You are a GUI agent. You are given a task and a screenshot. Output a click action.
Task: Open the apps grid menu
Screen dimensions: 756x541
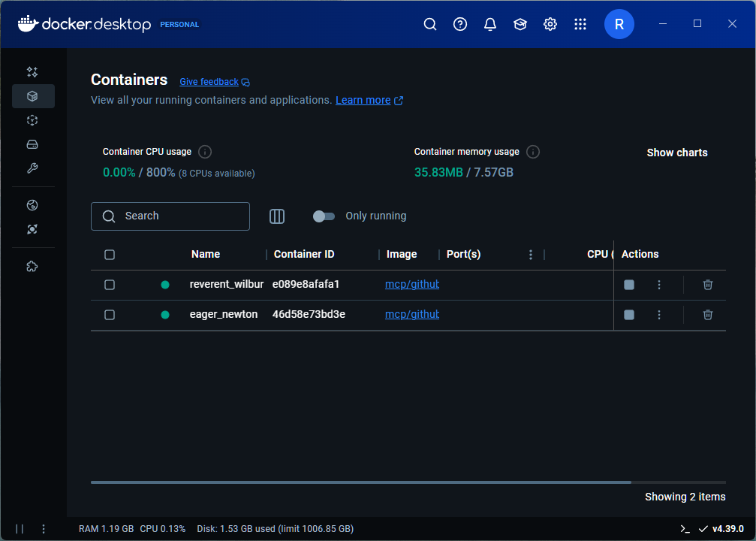tap(580, 23)
